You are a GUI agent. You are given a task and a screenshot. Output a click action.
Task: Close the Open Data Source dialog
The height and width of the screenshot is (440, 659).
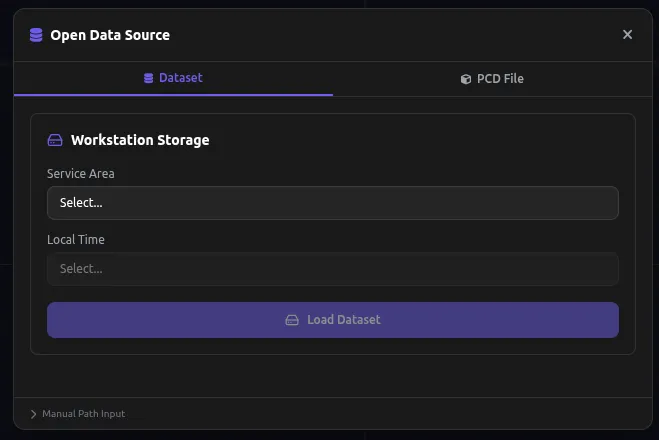[627, 35]
